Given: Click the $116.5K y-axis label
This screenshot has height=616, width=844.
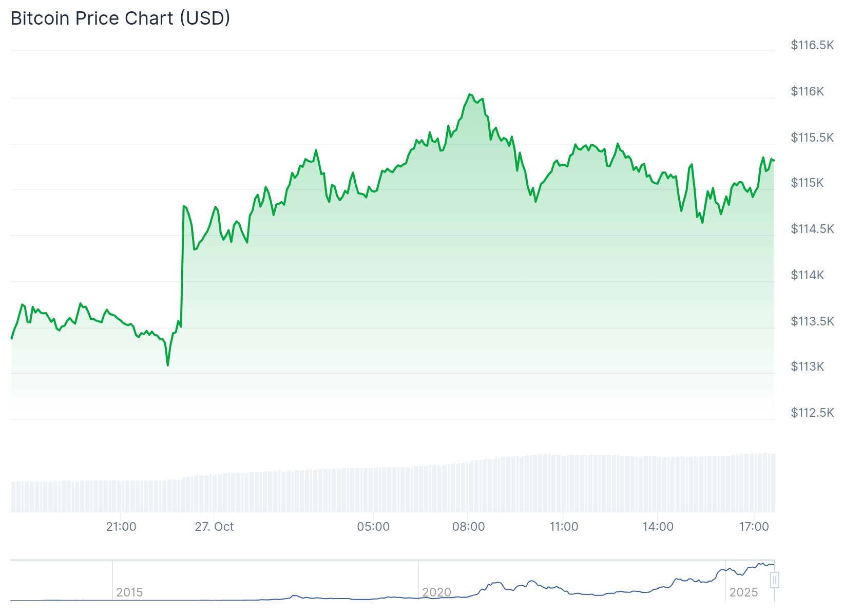Looking at the screenshot, I should (x=812, y=45).
